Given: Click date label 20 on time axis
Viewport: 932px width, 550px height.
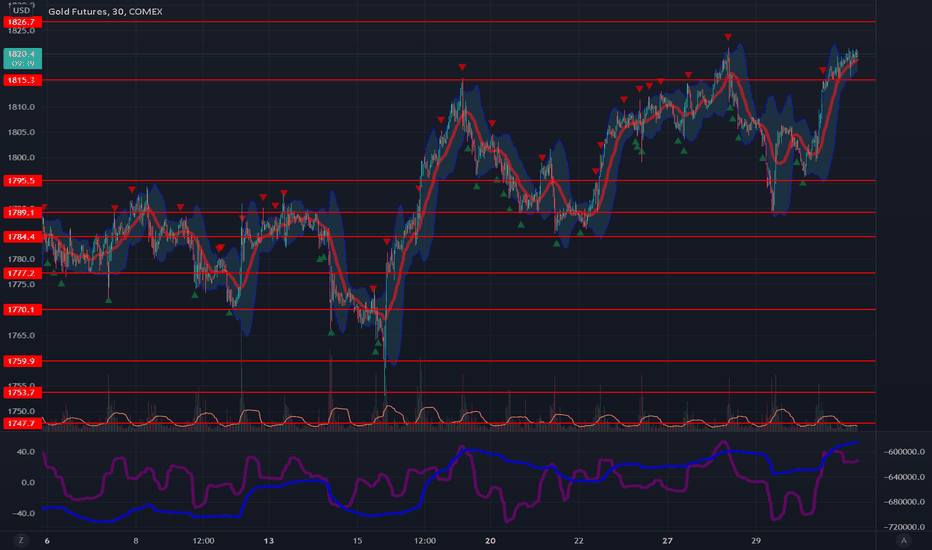Looking at the screenshot, I should [x=490, y=540].
